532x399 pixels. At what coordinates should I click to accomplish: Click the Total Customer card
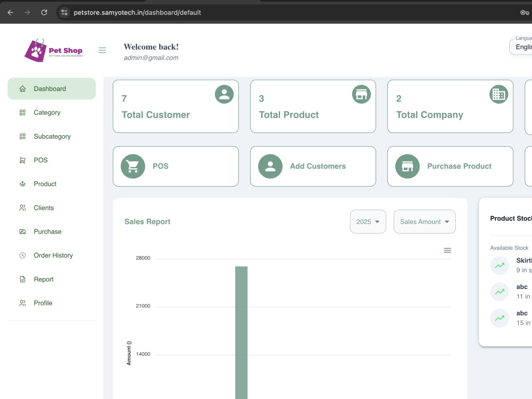pyautogui.click(x=176, y=106)
